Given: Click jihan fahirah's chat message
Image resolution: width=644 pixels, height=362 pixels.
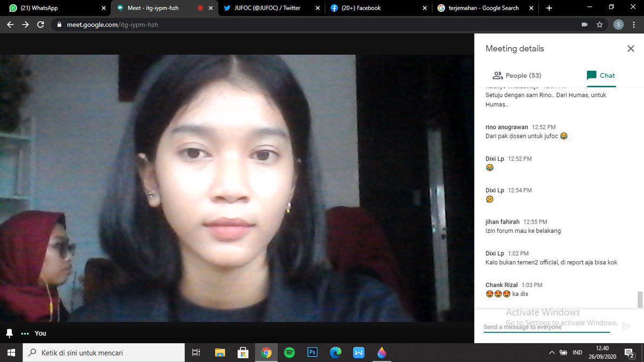Looking at the screenshot, I should point(523,231).
